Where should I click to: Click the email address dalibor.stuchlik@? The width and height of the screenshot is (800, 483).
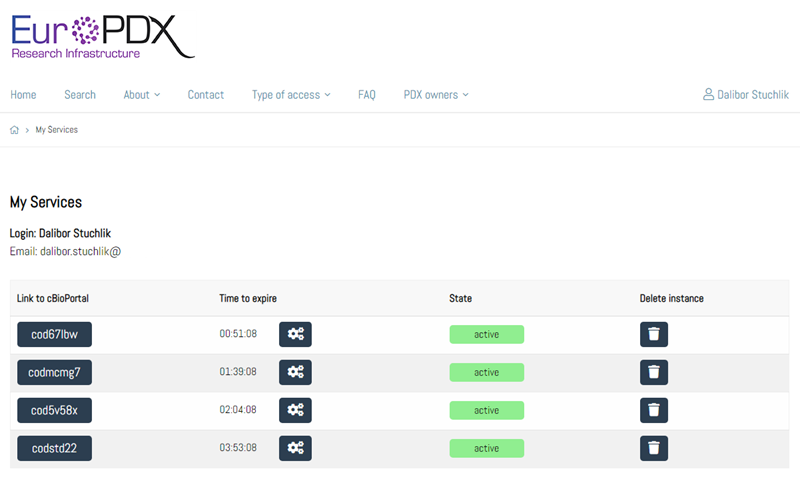pos(81,251)
